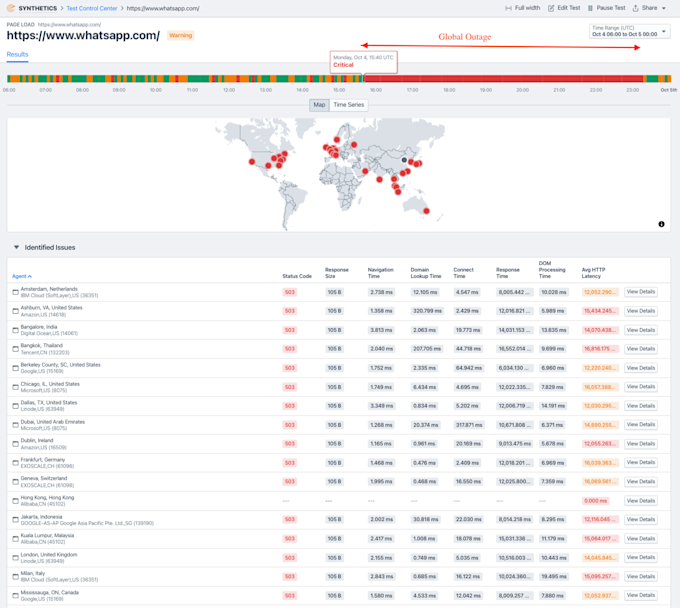Image resolution: width=680 pixels, height=608 pixels.
Task: Click the agent icon for Bangalore, India
Action: coord(15,330)
